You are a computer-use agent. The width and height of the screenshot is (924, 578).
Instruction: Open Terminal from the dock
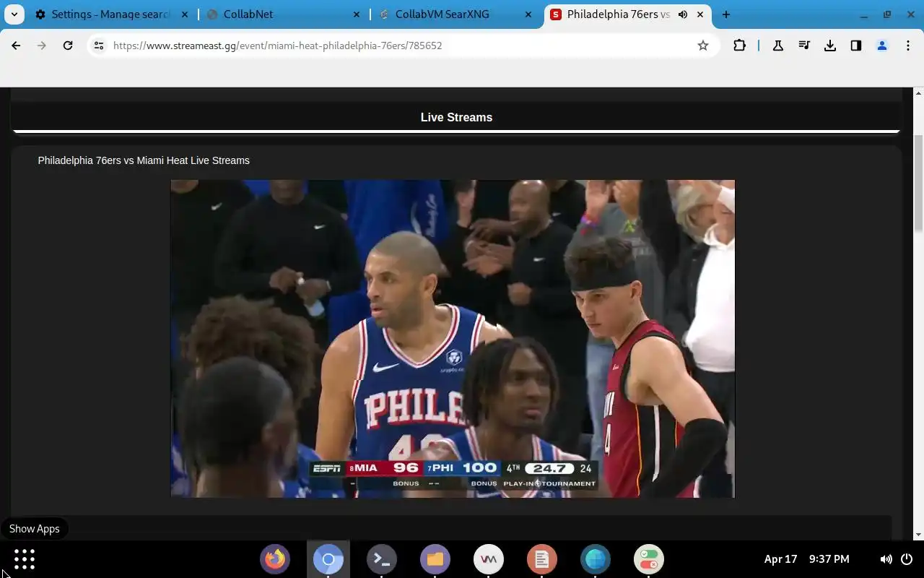(382, 559)
